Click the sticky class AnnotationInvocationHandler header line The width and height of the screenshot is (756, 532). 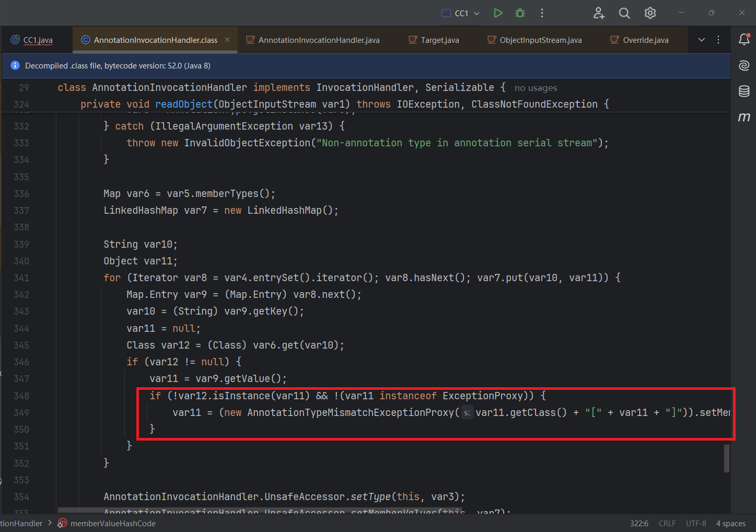point(282,87)
